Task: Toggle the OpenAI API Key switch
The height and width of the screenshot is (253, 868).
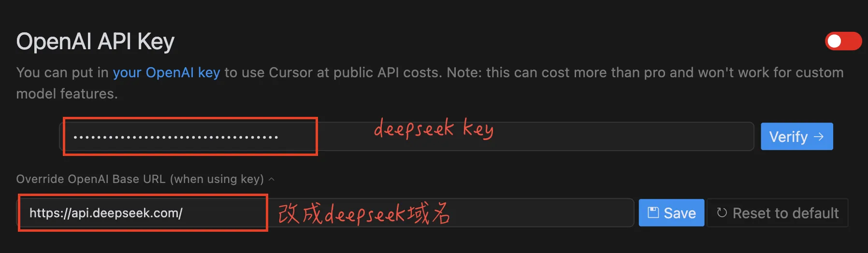Action: tap(843, 41)
